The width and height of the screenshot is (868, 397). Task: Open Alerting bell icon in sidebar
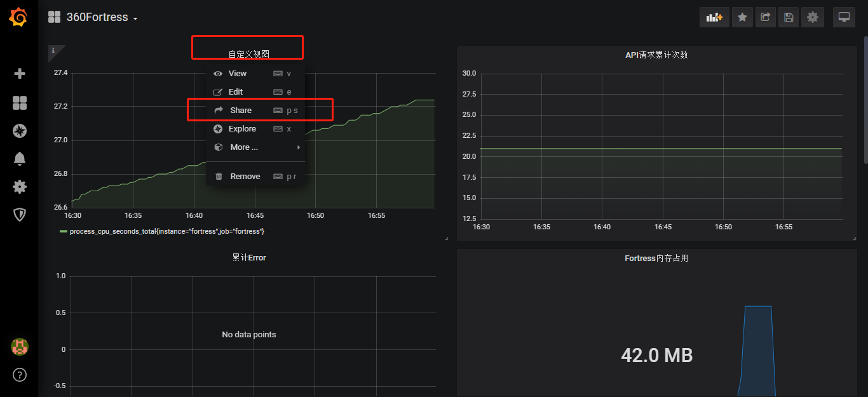pyautogui.click(x=20, y=159)
